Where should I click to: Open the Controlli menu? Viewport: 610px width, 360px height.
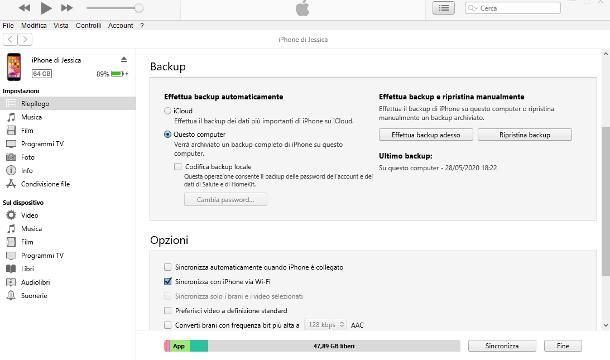point(88,25)
